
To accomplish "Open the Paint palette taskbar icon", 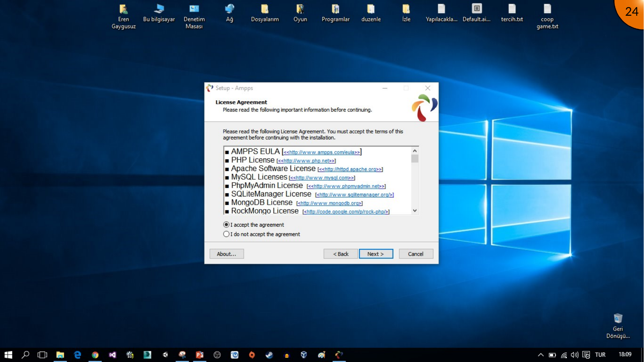I will 322,355.
